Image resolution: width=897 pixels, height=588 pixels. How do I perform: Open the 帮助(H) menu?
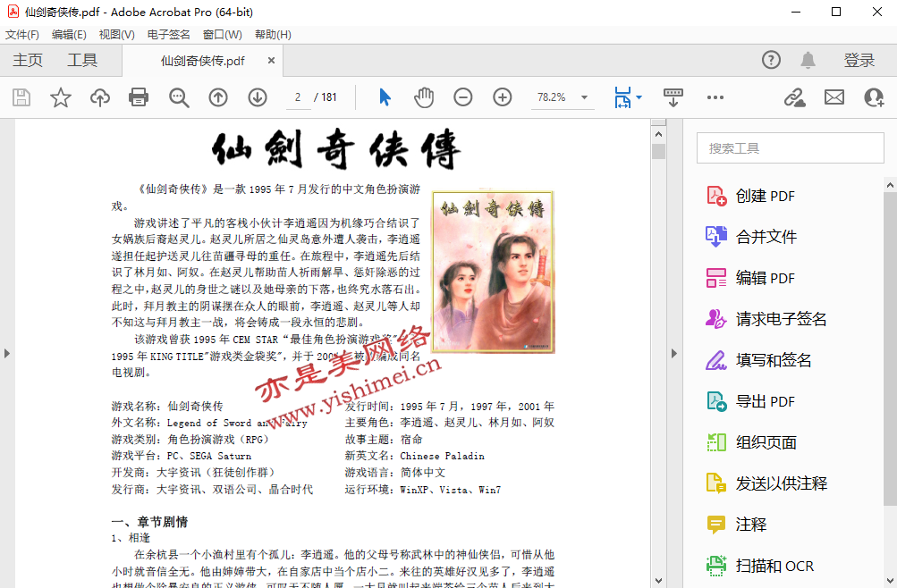click(273, 34)
